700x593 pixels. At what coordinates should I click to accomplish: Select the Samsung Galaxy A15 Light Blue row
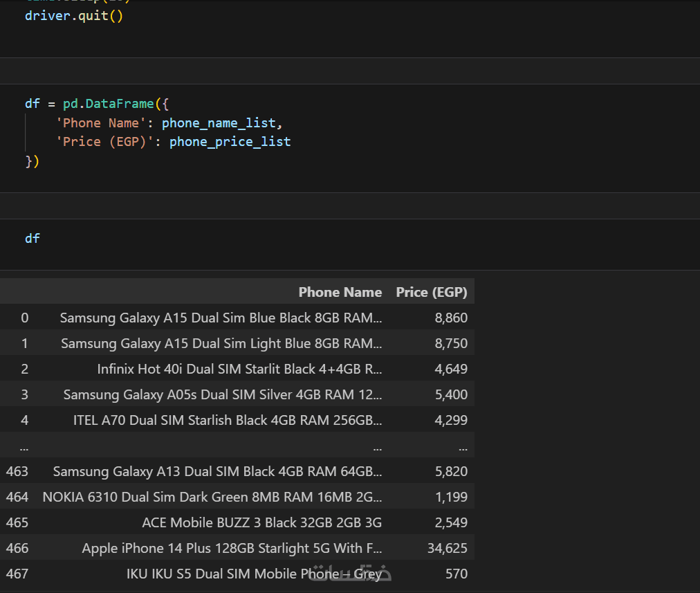pos(221,343)
